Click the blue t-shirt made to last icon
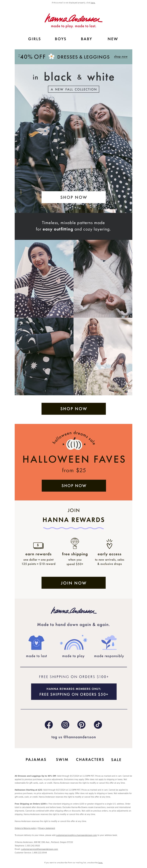 click(36, 643)
